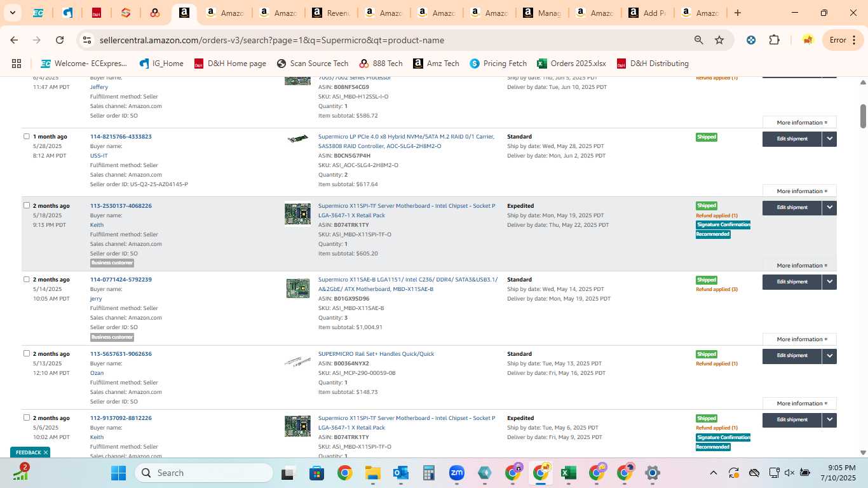Image resolution: width=868 pixels, height=488 pixels.
Task: Open D&H Home page bookmark
Action: tap(230, 64)
